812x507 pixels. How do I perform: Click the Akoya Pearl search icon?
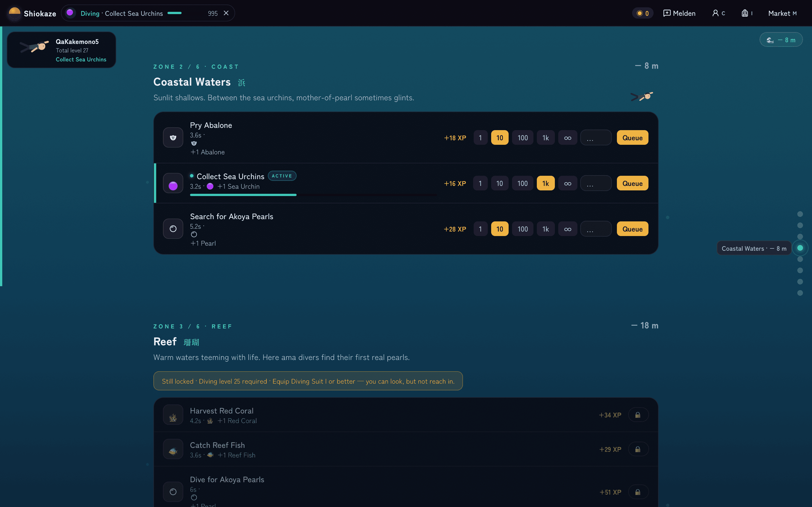pyautogui.click(x=173, y=229)
